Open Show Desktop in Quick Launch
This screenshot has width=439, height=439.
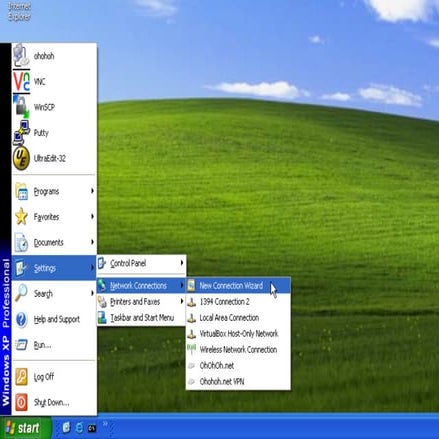[66, 428]
